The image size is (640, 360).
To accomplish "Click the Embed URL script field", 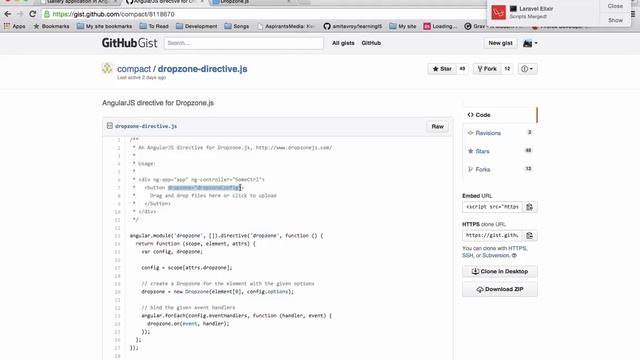I will [492, 207].
